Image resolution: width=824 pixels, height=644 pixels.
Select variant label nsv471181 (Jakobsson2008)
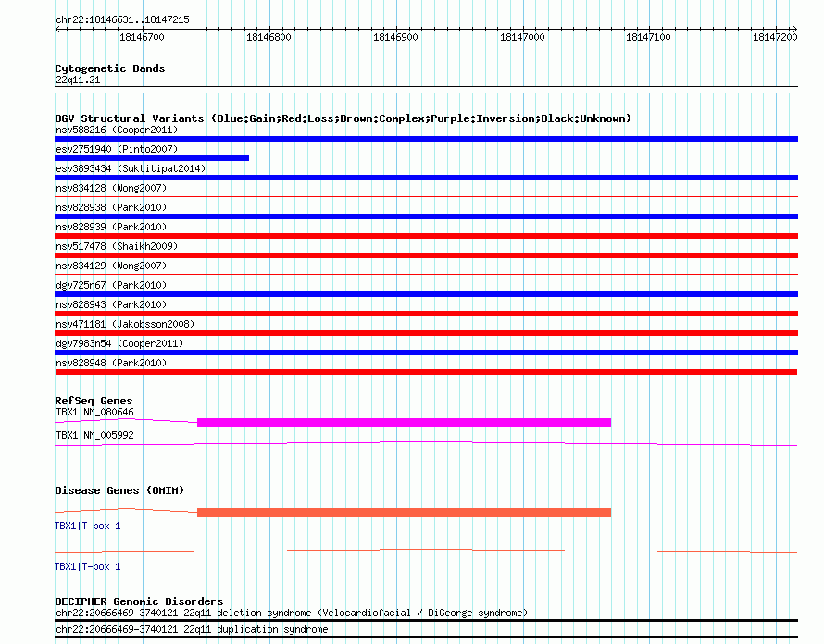(x=125, y=324)
